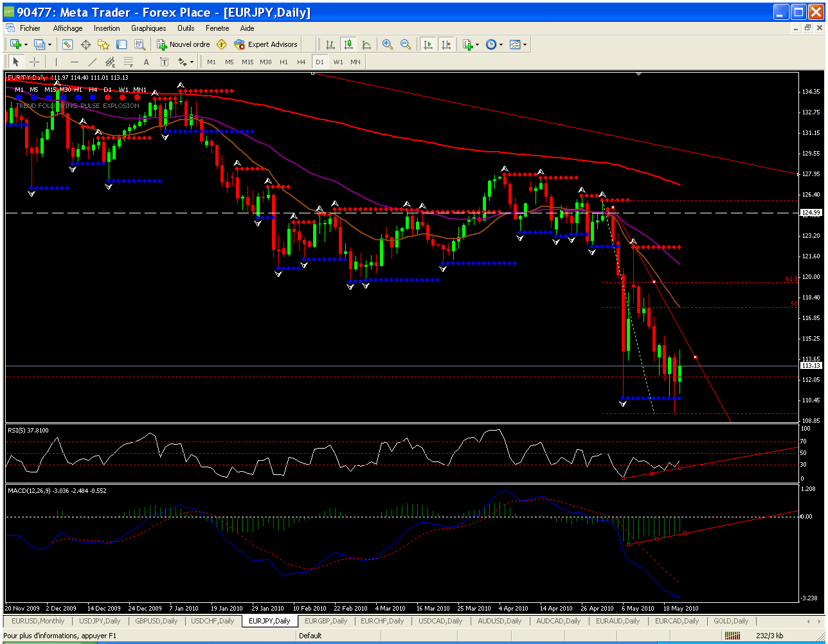Switch to the GBPUSD,Daily chart tab

coord(157,621)
